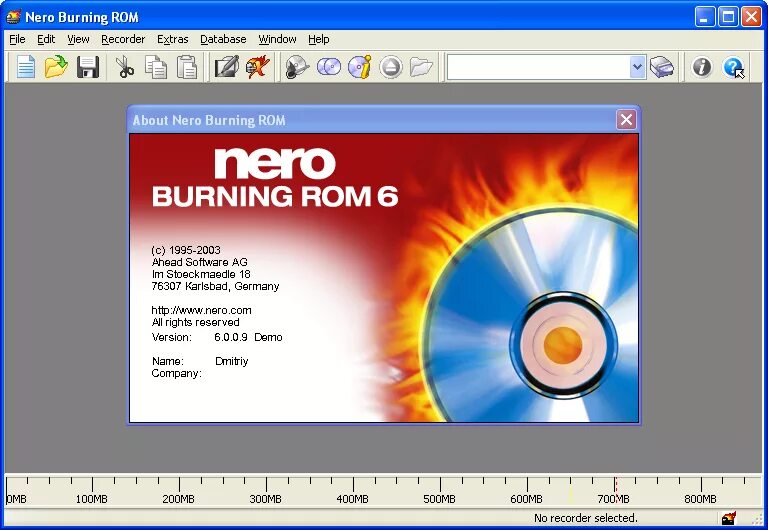Screen dimensions: 768x530
Task: Click the Nero Burning ROM 6 logo
Action: [x=275, y=177]
